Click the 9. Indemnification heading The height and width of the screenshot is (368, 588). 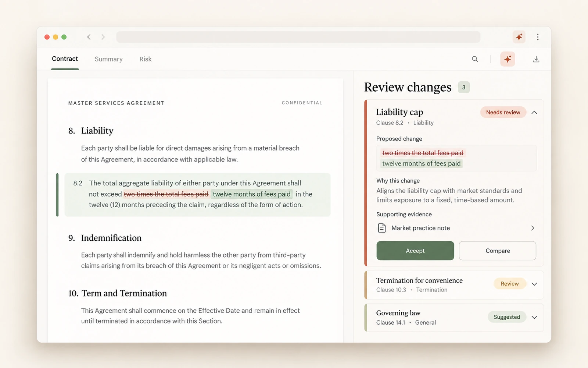105,238
